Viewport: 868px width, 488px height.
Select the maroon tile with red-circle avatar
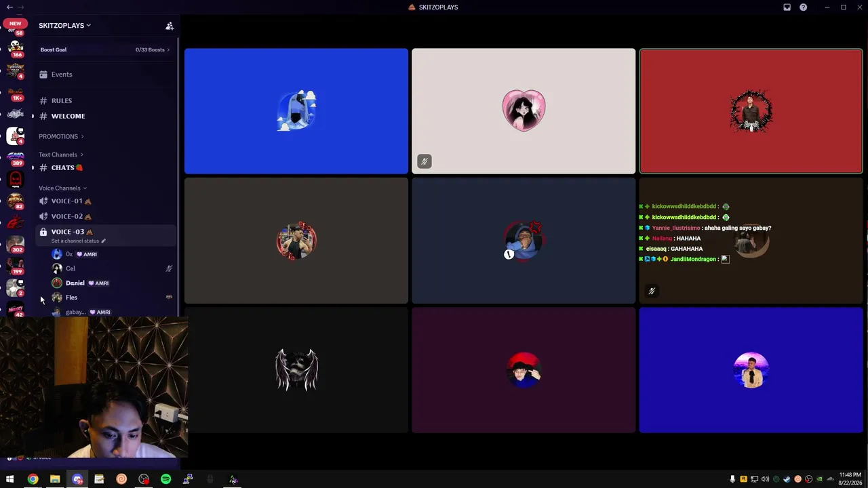click(x=524, y=370)
